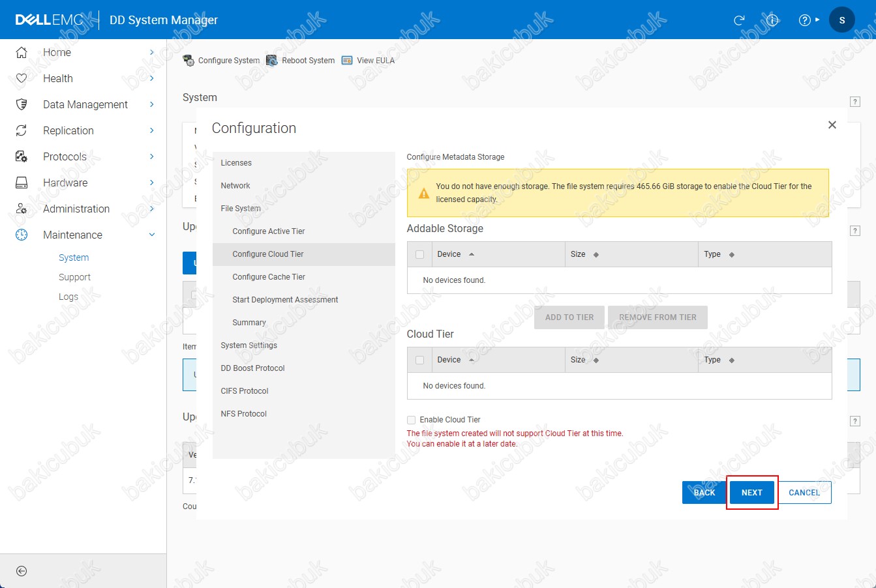
Task: Click the yellow warning triangle icon
Action: point(424,193)
